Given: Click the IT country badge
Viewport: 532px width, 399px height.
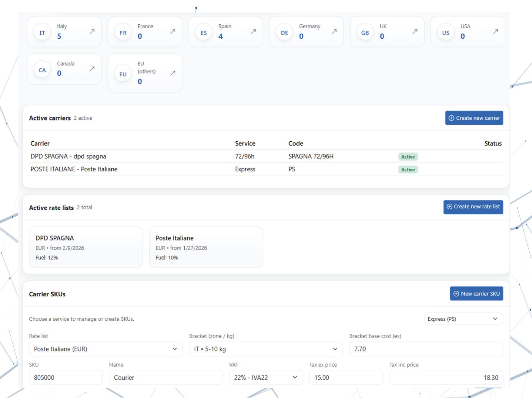Looking at the screenshot, I should pos(42,33).
